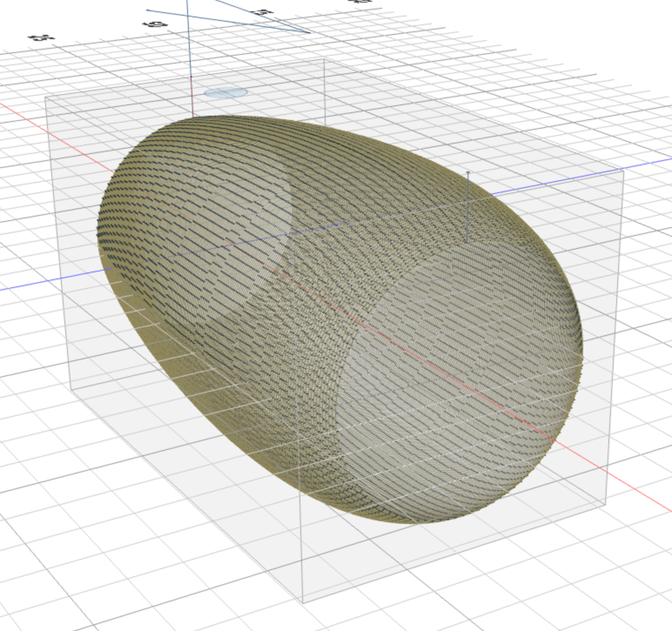Click the bounding box lower right corner
The image size is (672, 631).
[x=605, y=505]
